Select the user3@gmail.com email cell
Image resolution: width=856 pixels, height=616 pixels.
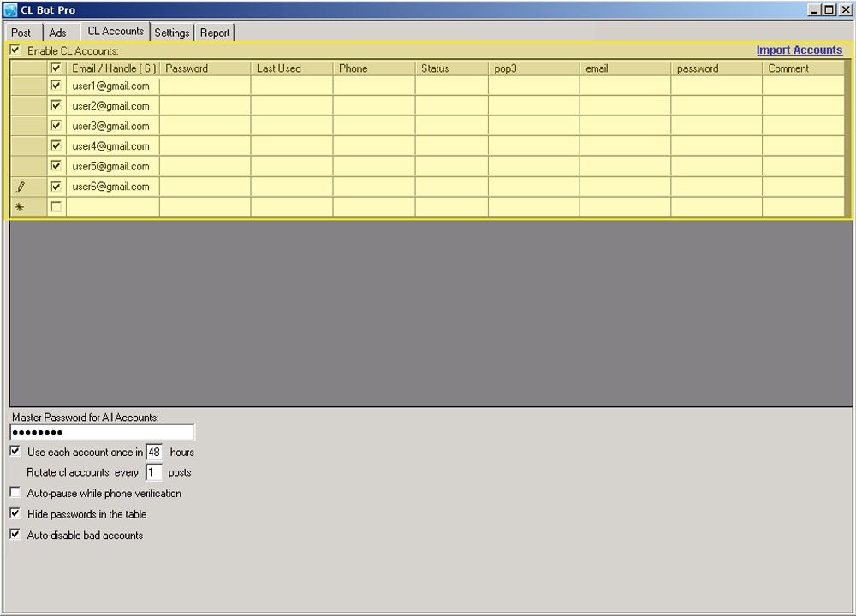[x=112, y=126]
